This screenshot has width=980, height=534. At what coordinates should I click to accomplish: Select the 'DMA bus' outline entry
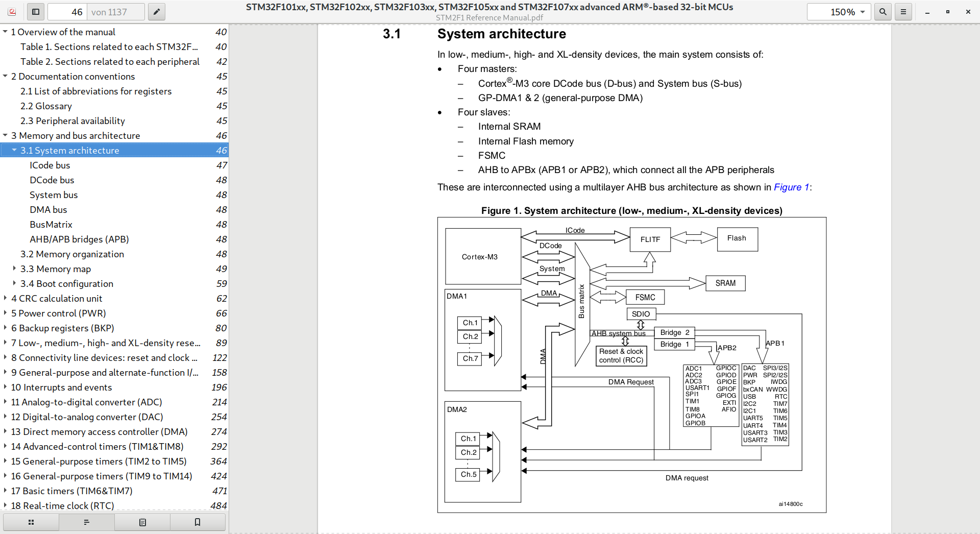(114, 209)
